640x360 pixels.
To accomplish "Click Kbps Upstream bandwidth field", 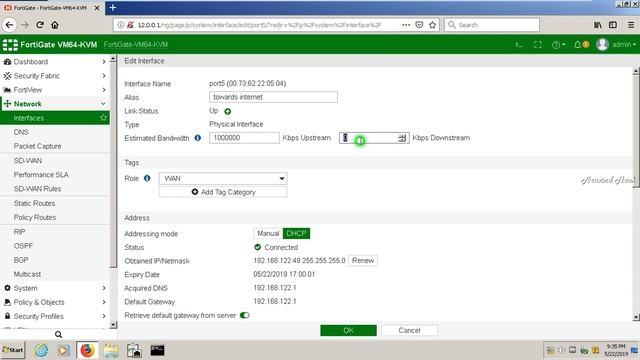I will [244, 138].
